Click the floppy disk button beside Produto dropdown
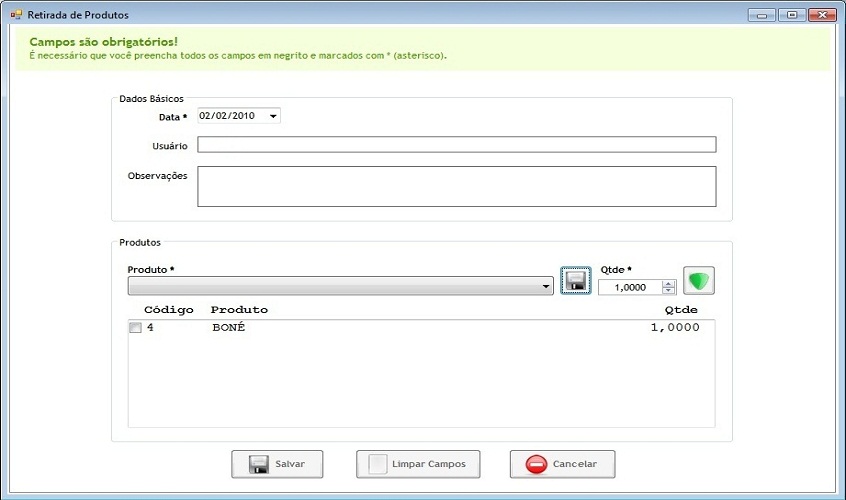Viewport: 846px width, 500px height. [x=576, y=280]
